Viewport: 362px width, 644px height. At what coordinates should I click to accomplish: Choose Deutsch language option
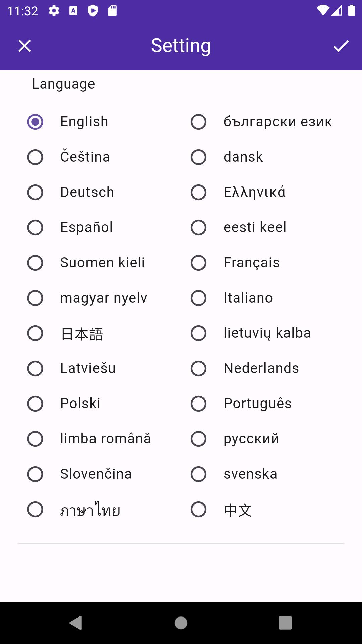click(35, 192)
